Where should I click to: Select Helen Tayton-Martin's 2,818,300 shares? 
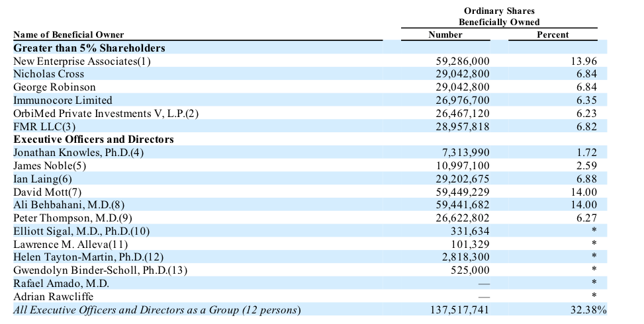467,257
